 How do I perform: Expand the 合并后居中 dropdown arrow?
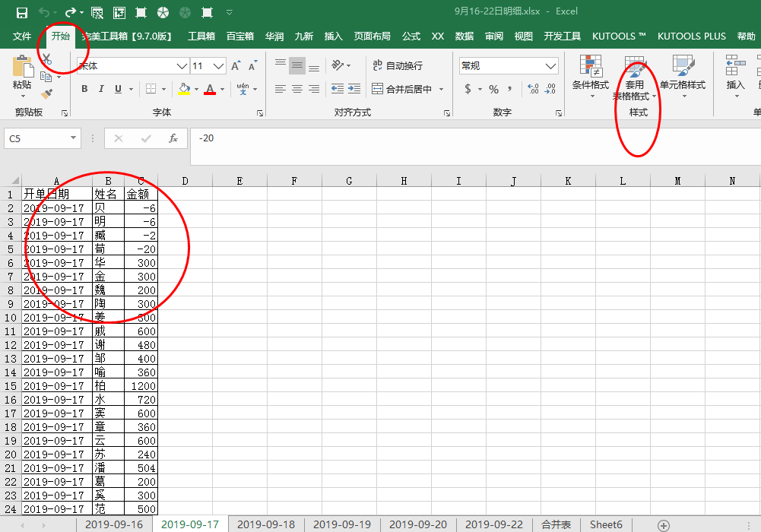[x=441, y=89]
